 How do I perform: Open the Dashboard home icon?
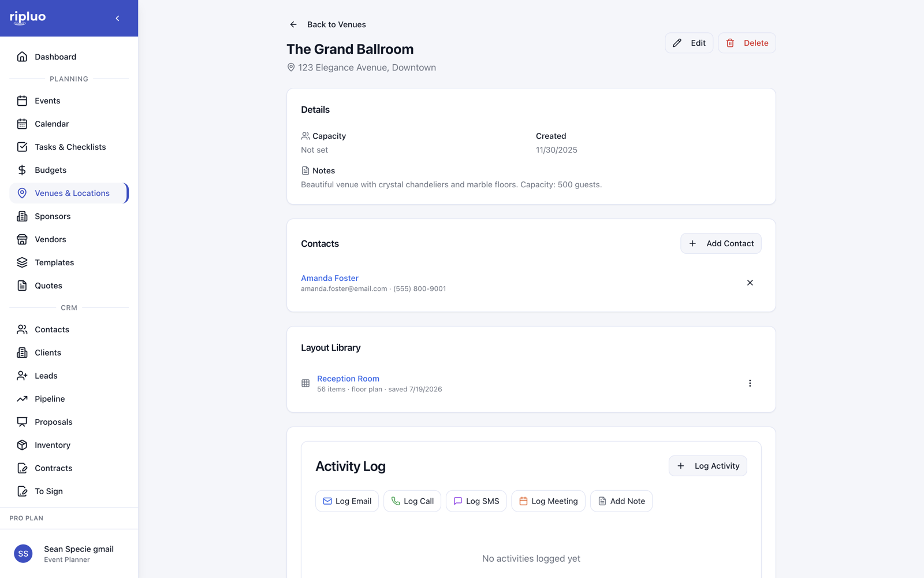[x=22, y=57]
